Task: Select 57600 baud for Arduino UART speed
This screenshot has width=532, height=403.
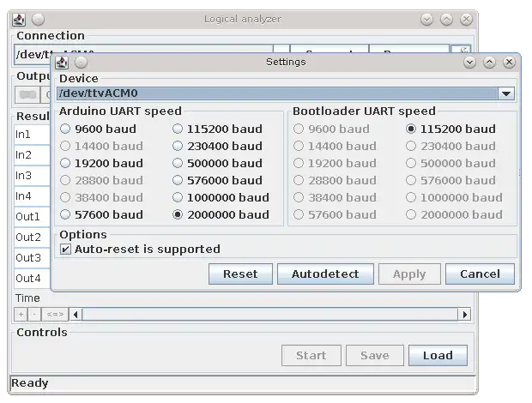Action: (101, 214)
